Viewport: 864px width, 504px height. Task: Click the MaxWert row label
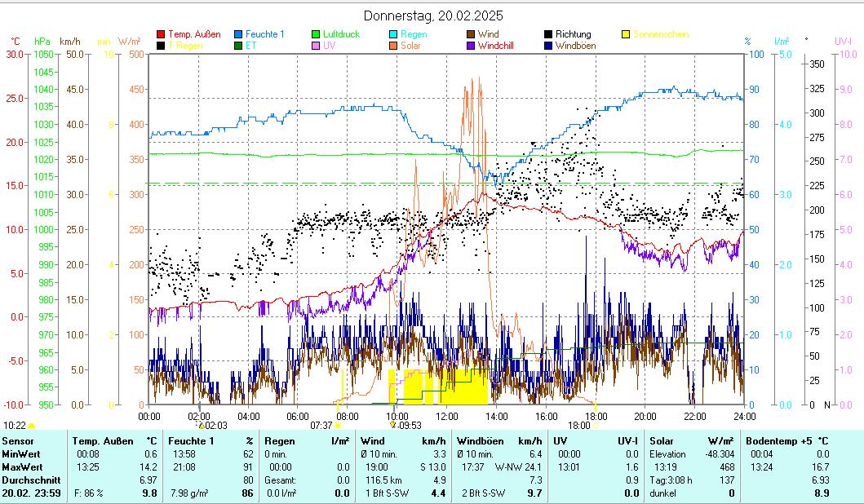coord(22,467)
